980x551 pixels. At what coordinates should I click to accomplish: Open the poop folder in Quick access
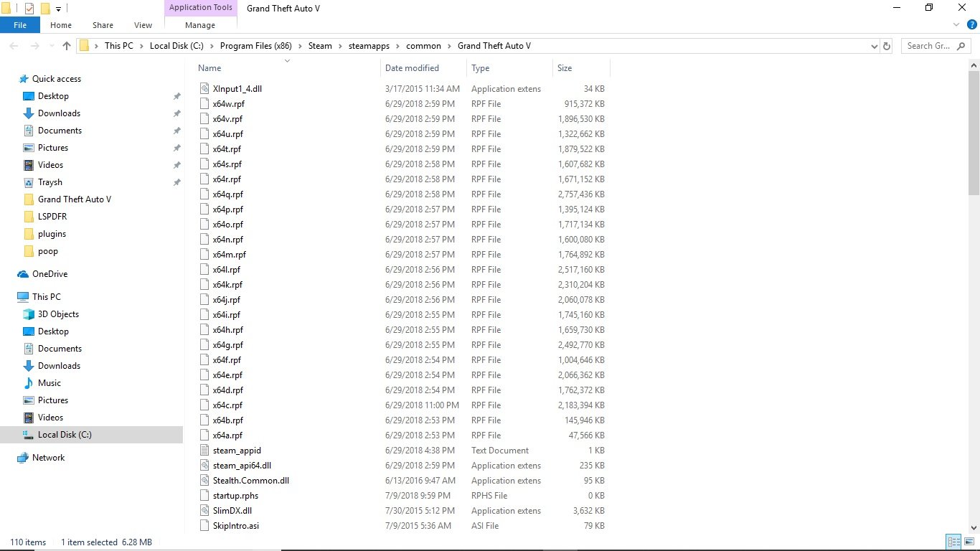pyautogui.click(x=47, y=251)
